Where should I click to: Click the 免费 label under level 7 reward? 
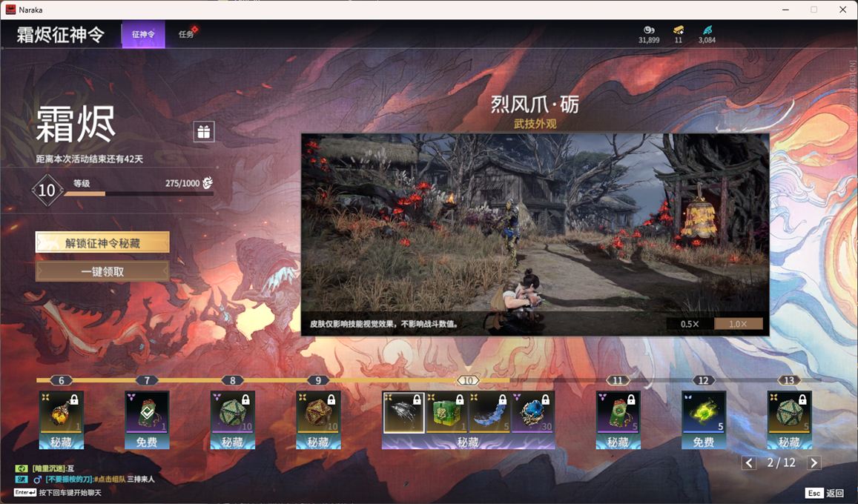147,442
